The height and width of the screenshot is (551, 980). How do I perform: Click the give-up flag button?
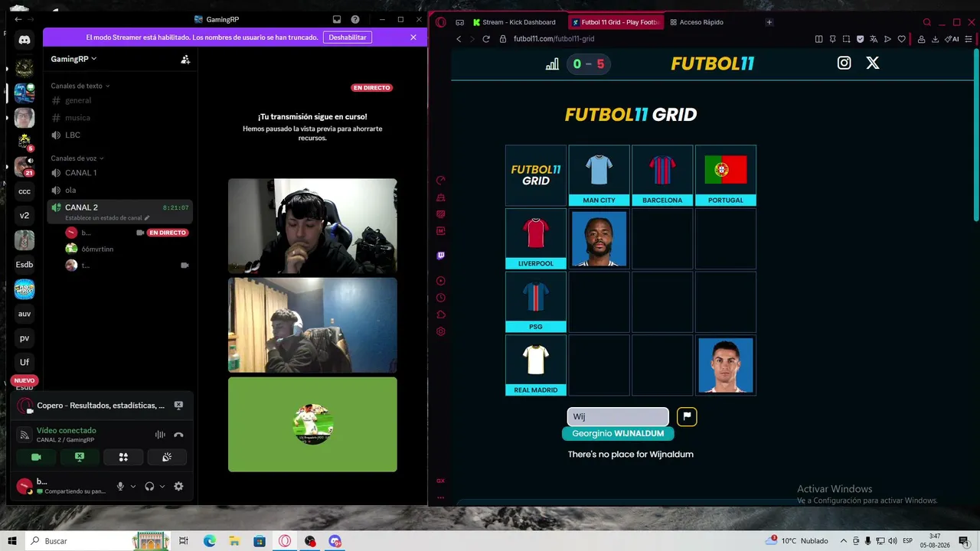coord(687,416)
